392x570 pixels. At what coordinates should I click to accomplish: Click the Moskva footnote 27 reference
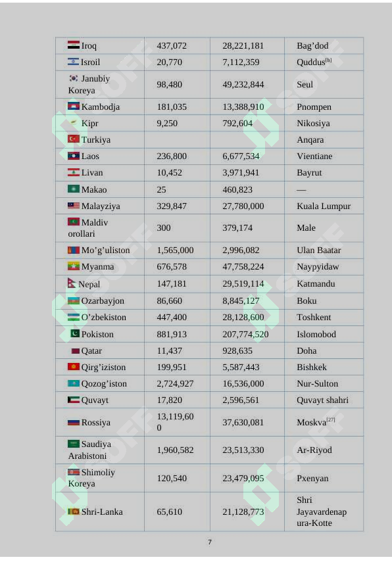(331, 420)
